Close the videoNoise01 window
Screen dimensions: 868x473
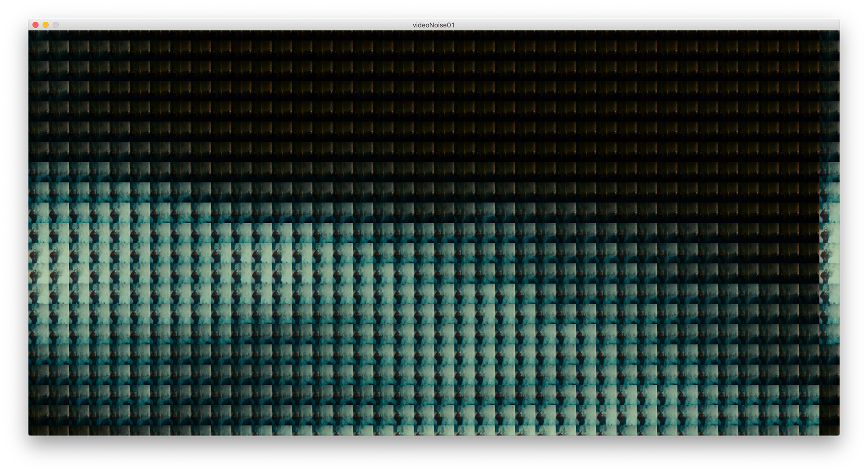click(x=36, y=25)
